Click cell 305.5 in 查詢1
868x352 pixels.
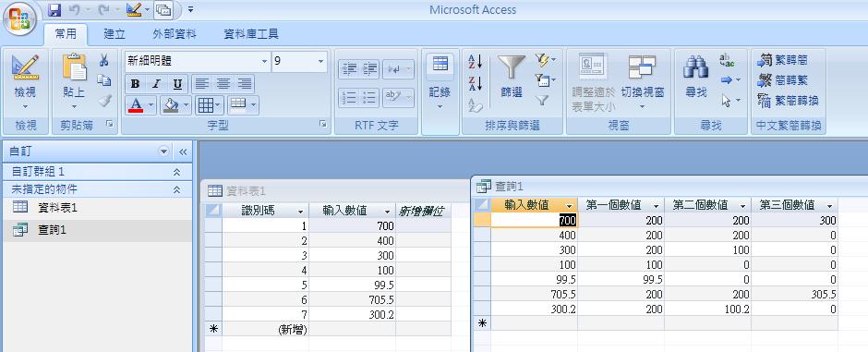coord(794,294)
